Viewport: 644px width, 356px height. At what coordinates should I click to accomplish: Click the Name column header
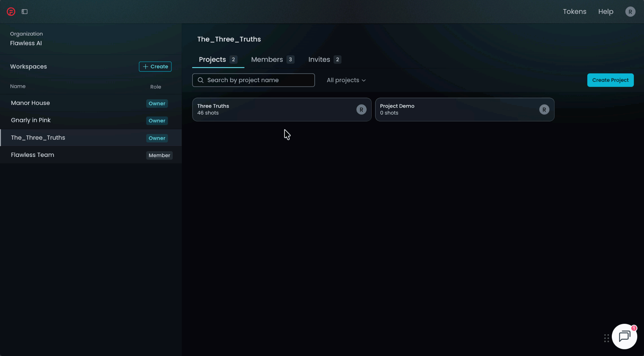coord(18,86)
